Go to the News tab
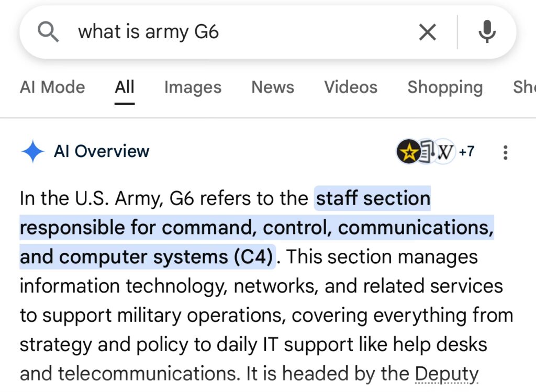 [x=273, y=87]
